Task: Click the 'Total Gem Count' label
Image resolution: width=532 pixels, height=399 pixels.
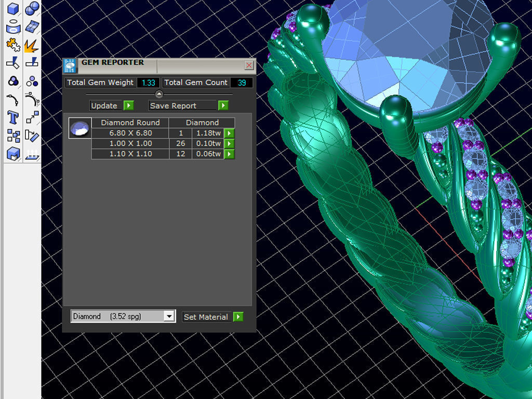Action: coord(196,83)
